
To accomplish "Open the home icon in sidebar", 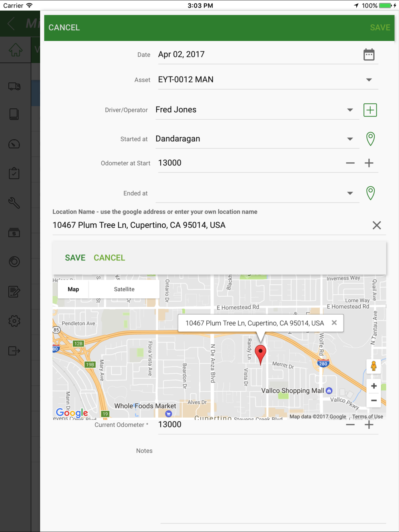I will pos(15,50).
